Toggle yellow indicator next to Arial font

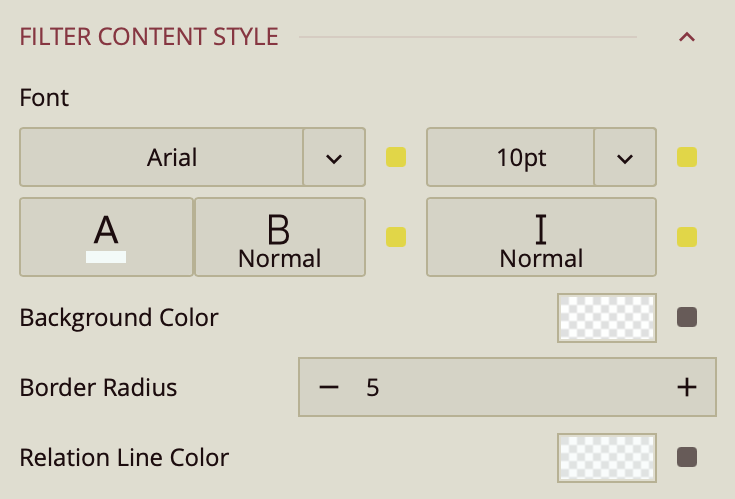pos(396,157)
